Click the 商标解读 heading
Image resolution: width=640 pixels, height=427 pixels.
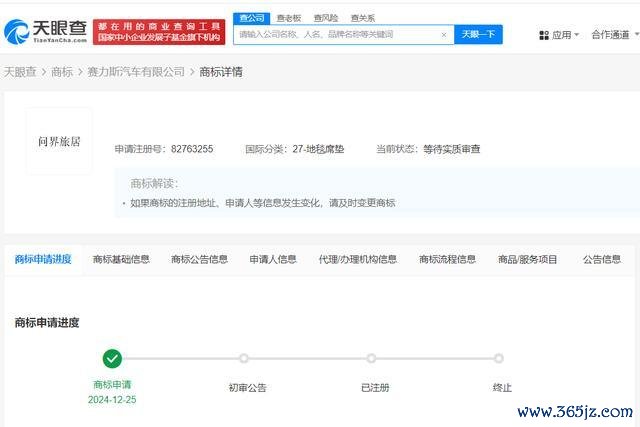(155, 184)
